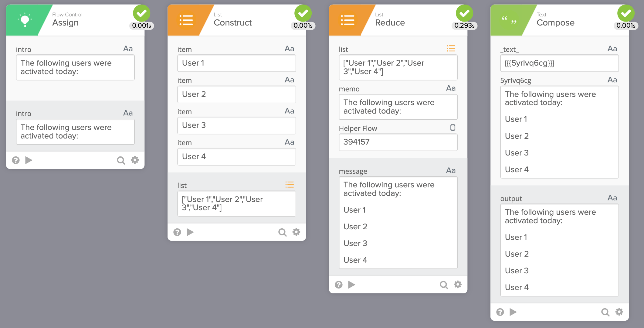This screenshot has height=328, width=644.
Task: Open settings gear on the Construct card
Action: (x=296, y=232)
